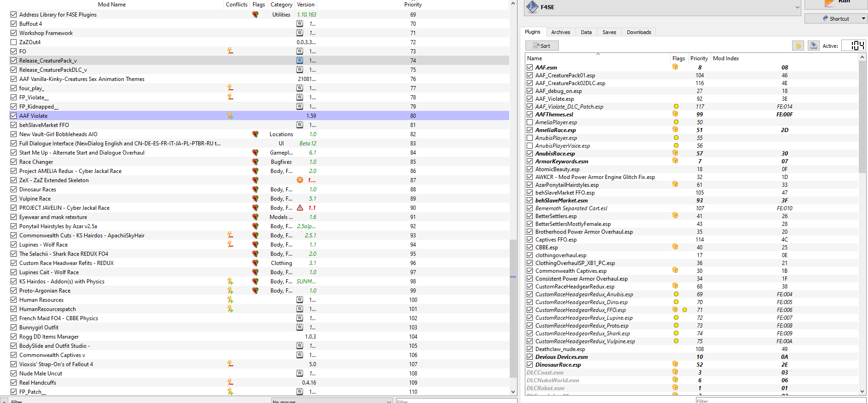Image resolution: width=868 pixels, height=403 pixels.
Task: Select the behSlaveMarket FFO mod name
Action: point(44,125)
